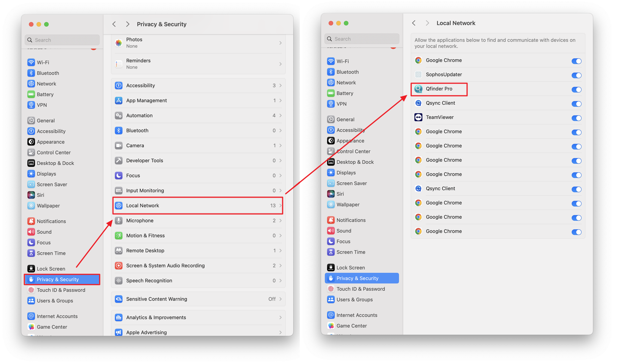Click the Input Monitoring keyboard icon
The width and height of the screenshot is (631, 364).
point(119,190)
